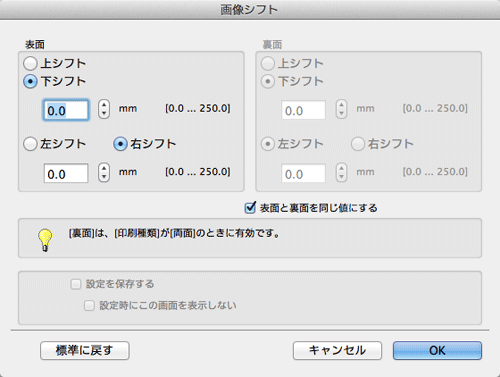The image size is (500, 377).
Task: Click the キャンセル button
Action: click(337, 350)
